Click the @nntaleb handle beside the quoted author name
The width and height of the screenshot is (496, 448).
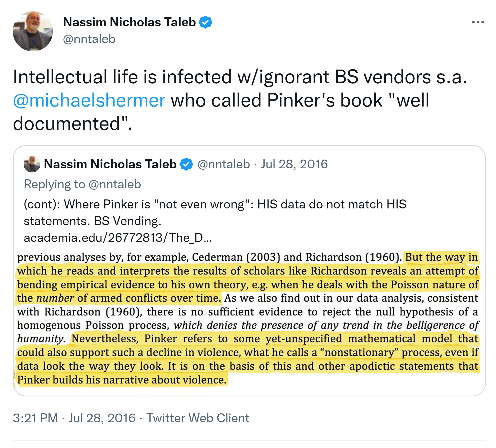click(223, 164)
